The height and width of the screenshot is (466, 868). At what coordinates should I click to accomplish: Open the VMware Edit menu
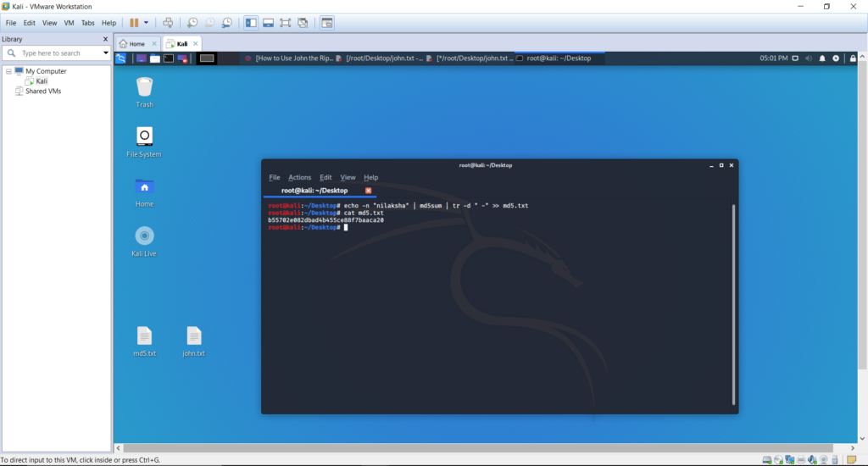pyautogui.click(x=30, y=23)
